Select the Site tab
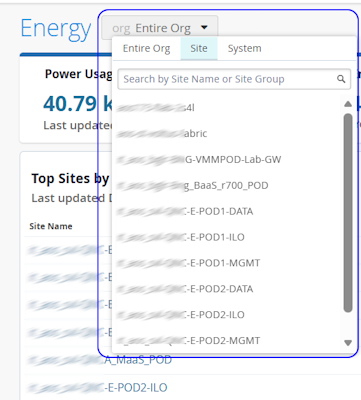This screenshot has width=361, height=400. pyautogui.click(x=199, y=49)
